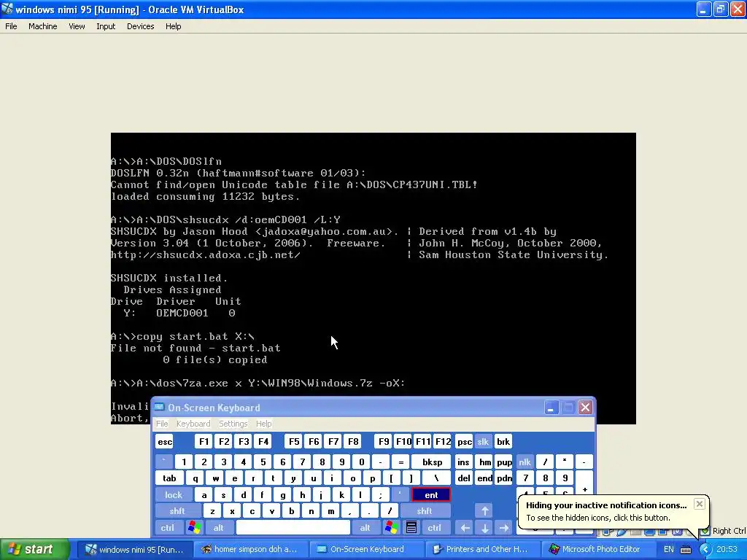
Task: Open On-Screen Keyboard's Help menu
Action: [x=263, y=424]
